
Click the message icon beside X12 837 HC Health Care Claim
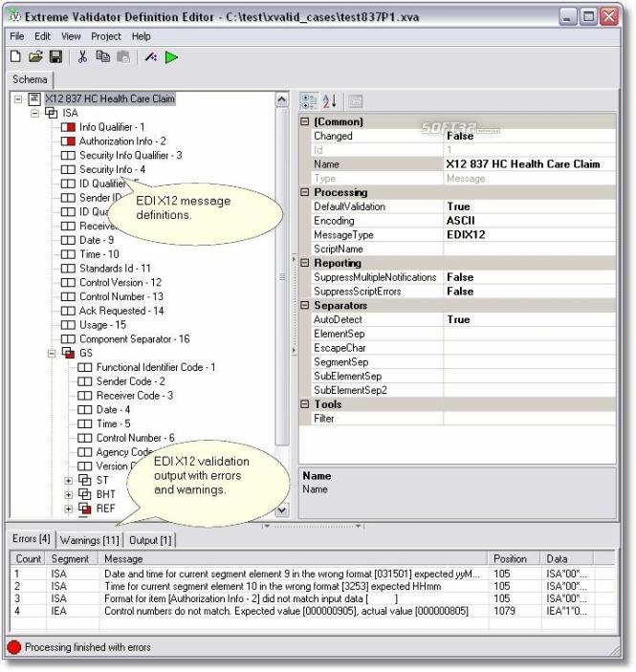point(34,99)
